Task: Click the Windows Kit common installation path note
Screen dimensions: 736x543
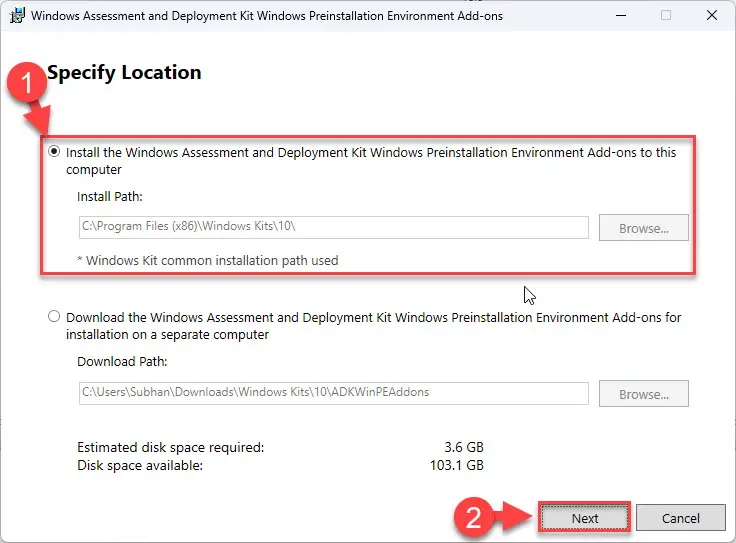Action: pyautogui.click(x=208, y=260)
